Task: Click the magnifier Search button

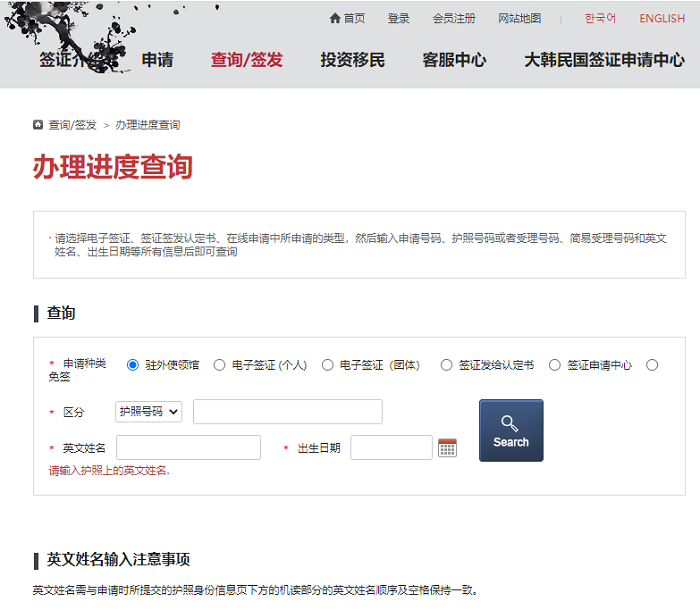Action: 511,430
